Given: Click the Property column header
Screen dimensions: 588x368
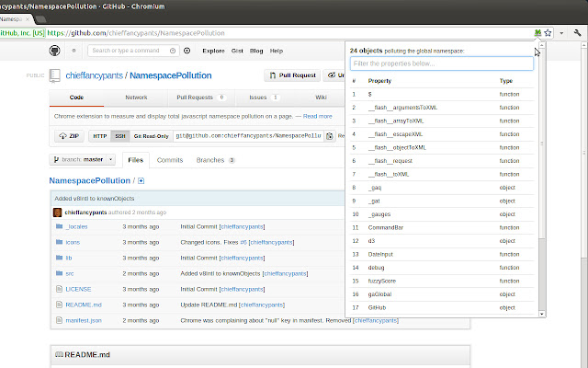Looking at the screenshot, I should (379, 81).
